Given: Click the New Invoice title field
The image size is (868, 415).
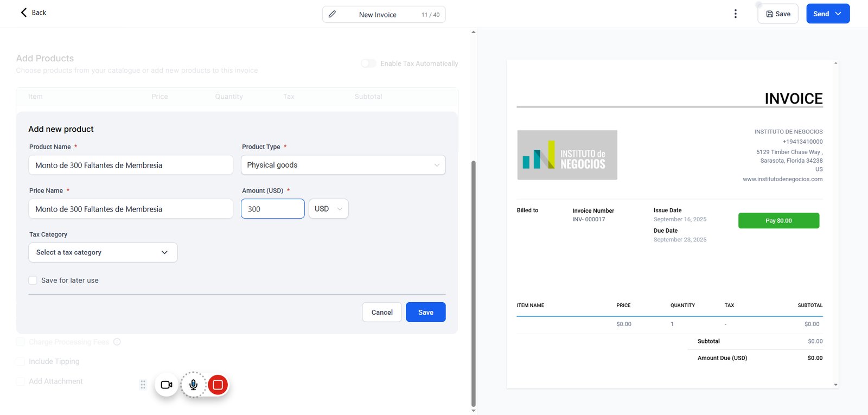Looking at the screenshot, I should pyautogui.click(x=378, y=15).
